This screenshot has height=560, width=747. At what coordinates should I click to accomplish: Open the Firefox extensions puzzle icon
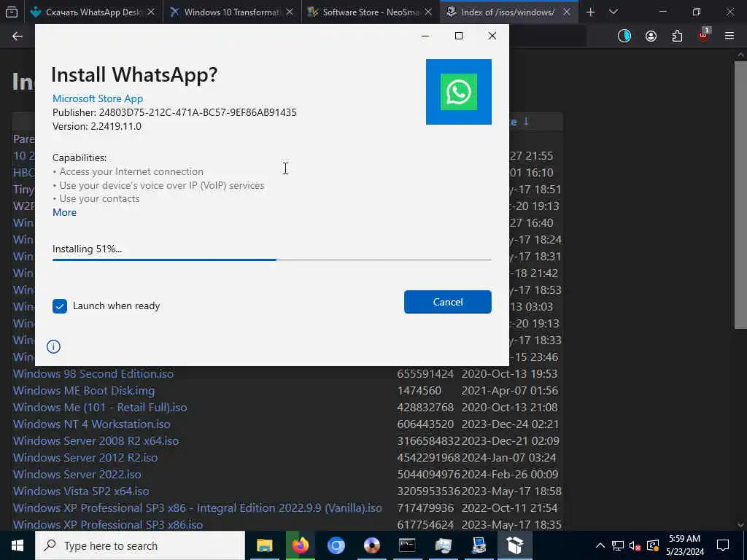coord(677,36)
